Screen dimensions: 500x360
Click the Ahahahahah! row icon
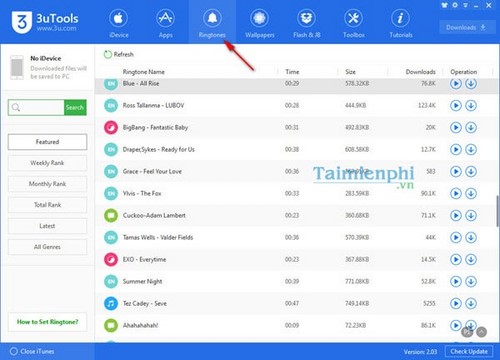coord(111,326)
